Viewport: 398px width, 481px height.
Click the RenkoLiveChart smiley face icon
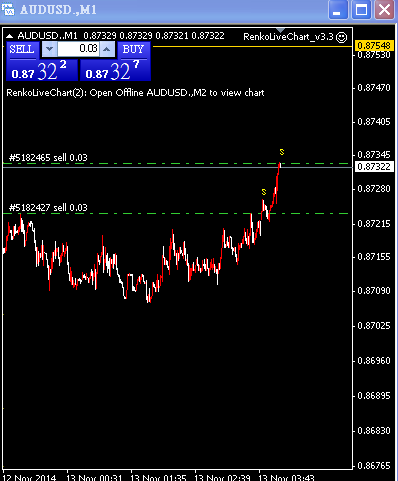341,37
